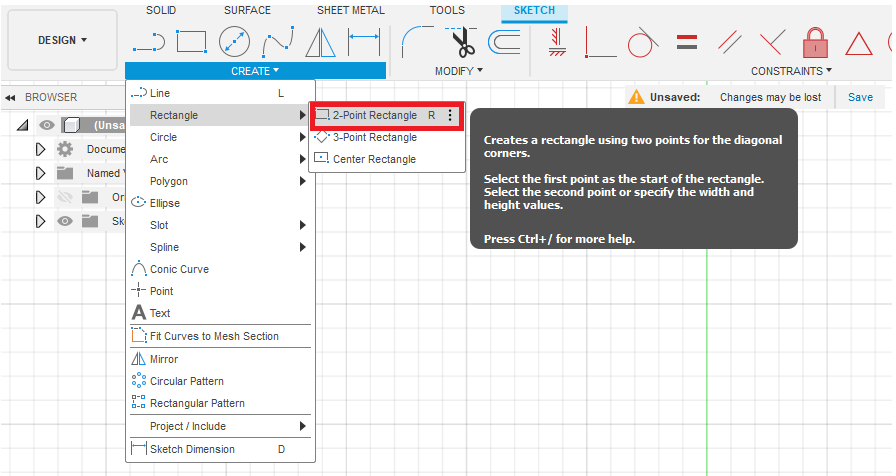The width and height of the screenshot is (896, 476).
Task: Open the Rectangle submenu entry
Action: pyautogui.click(x=221, y=115)
